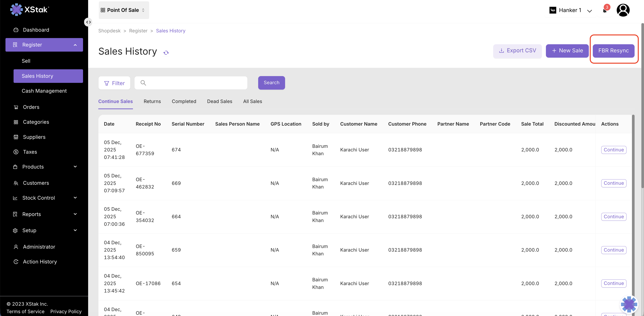The height and width of the screenshot is (316, 644).
Task: Open Action History from sidebar
Action: click(40, 262)
